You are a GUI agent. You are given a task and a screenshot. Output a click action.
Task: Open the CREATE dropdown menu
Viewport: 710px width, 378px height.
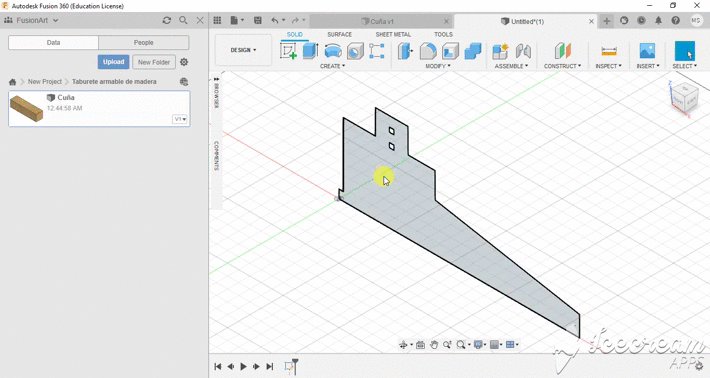pyautogui.click(x=332, y=66)
